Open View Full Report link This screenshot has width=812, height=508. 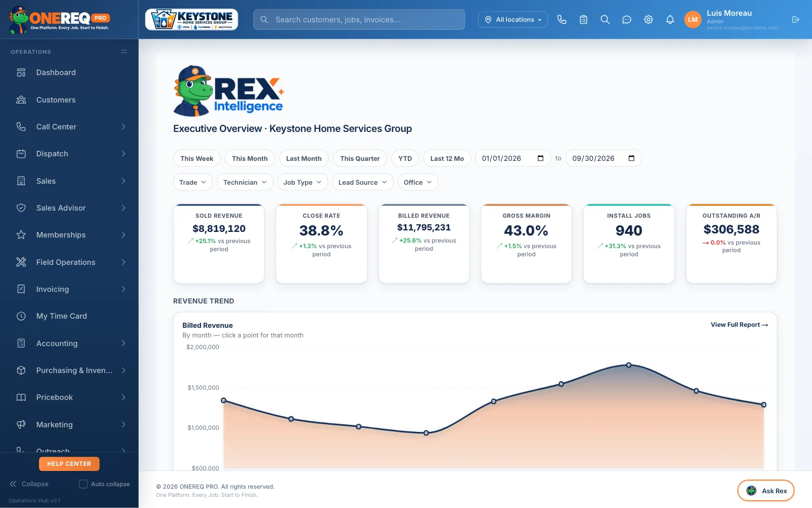pyautogui.click(x=739, y=325)
